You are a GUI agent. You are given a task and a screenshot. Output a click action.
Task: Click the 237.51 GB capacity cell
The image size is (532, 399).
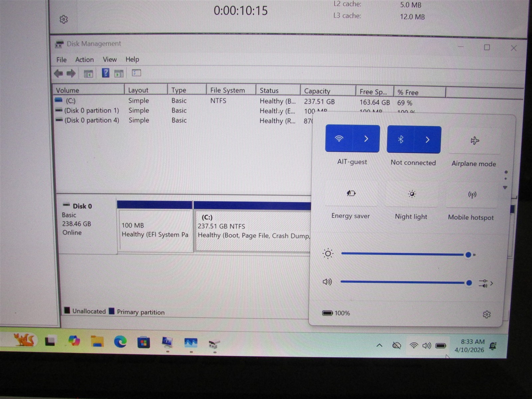tap(320, 102)
